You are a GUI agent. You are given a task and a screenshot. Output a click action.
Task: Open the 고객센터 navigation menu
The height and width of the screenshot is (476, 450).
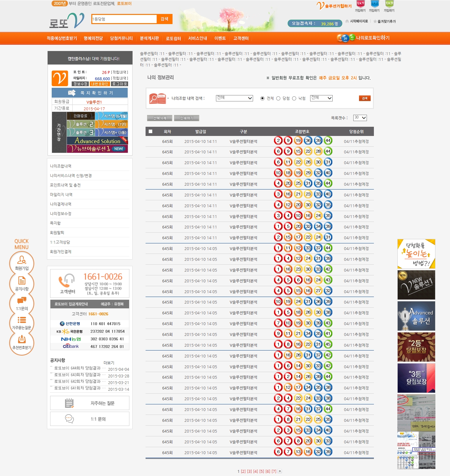pyautogui.click(x=241, y=38)
